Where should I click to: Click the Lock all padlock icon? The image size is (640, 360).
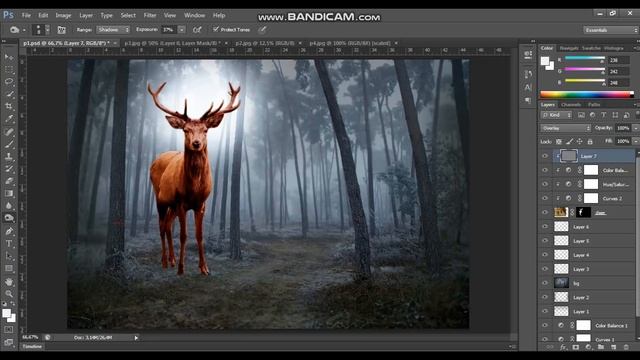(x=590, y=142)
